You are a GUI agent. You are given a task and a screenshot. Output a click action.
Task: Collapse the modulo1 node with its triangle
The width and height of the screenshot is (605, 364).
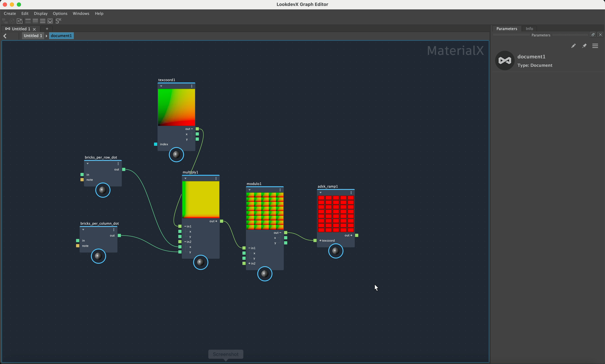coord(250,190)
